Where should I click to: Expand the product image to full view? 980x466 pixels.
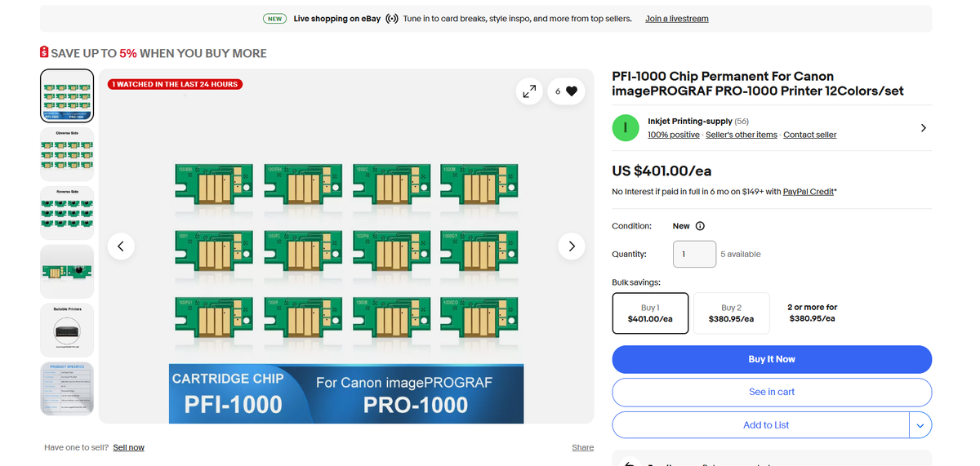(529, 91)
